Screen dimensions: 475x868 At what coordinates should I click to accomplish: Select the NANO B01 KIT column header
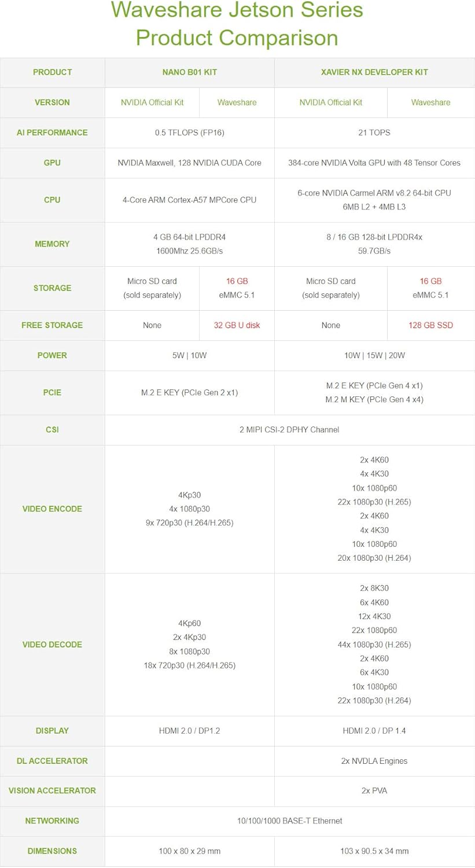click(x=189, y=72)
